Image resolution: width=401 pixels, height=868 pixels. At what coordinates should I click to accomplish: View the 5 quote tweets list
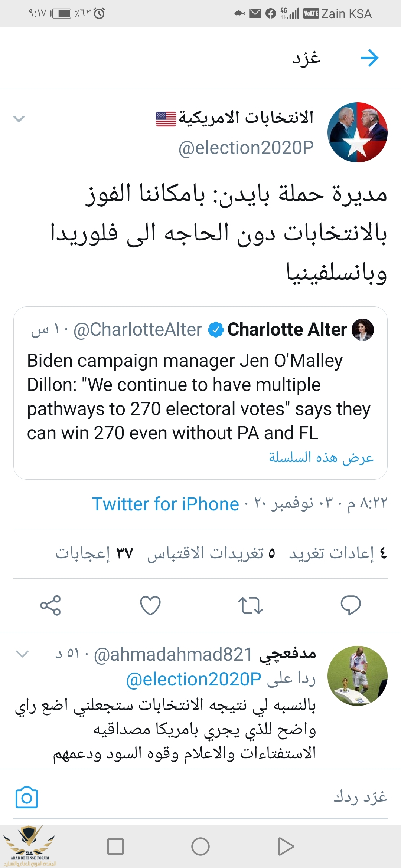click(211, 553)
